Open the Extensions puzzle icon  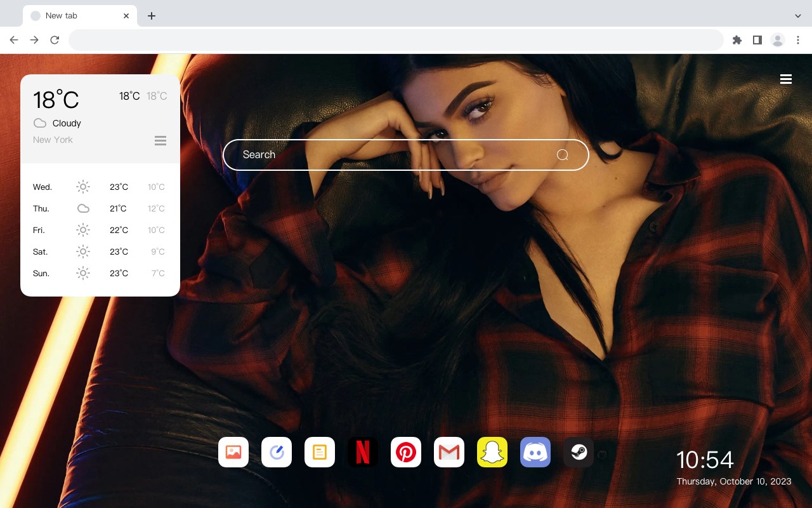pyautogui.click(x=737, y=40)
